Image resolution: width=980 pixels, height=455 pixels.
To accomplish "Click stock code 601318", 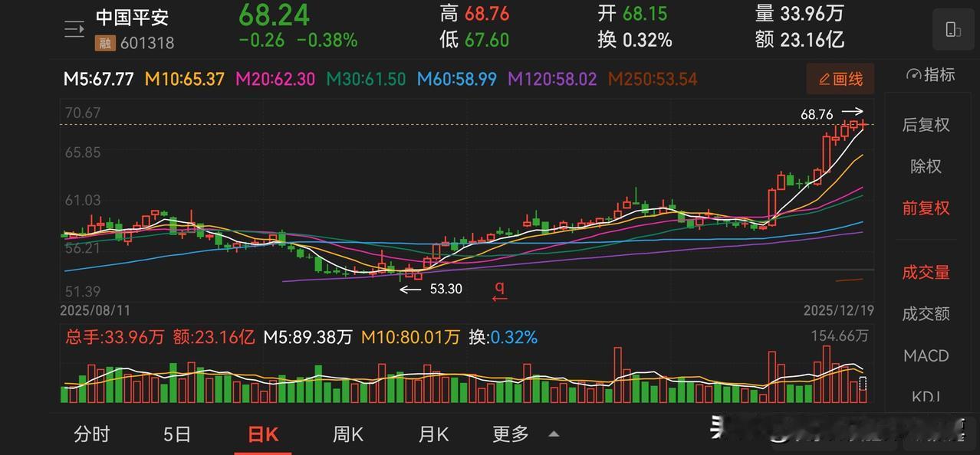I will [146, 44].
